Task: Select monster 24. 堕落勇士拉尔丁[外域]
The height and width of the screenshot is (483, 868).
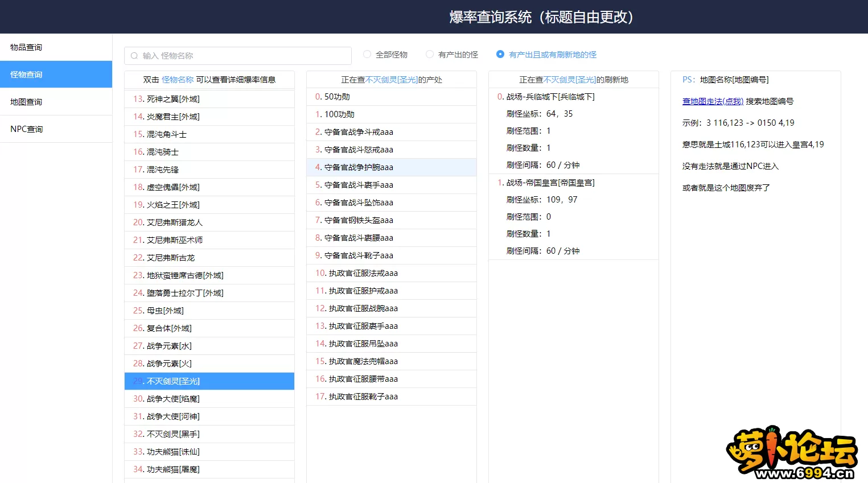Action: (x=209, y=293)
